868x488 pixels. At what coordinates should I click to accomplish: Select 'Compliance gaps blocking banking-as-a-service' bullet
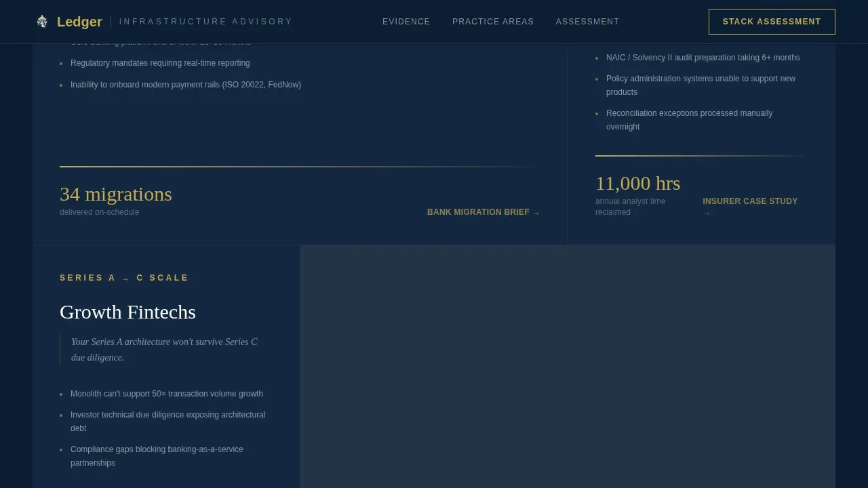coord(157,456)
